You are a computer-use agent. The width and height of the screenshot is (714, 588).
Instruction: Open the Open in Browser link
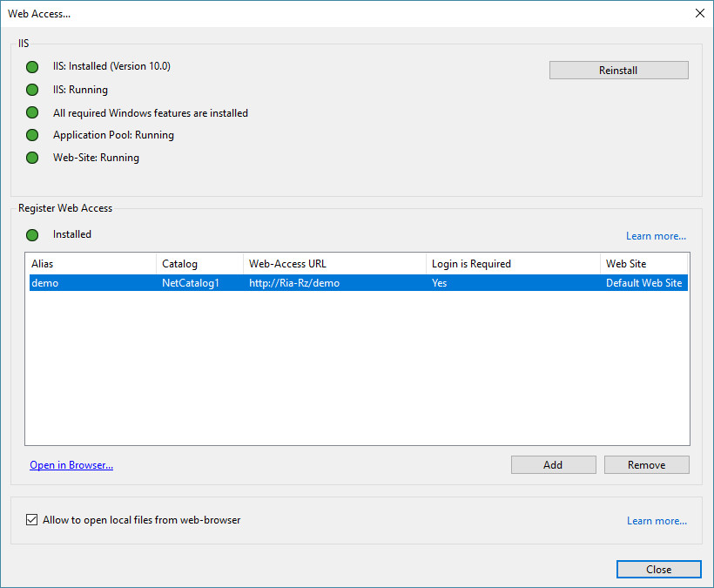(x=71, y=465)
